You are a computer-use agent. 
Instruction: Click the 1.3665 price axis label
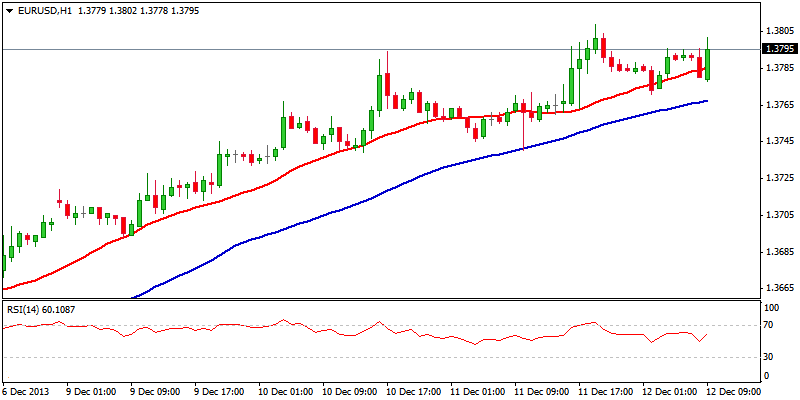coord(778,288)
